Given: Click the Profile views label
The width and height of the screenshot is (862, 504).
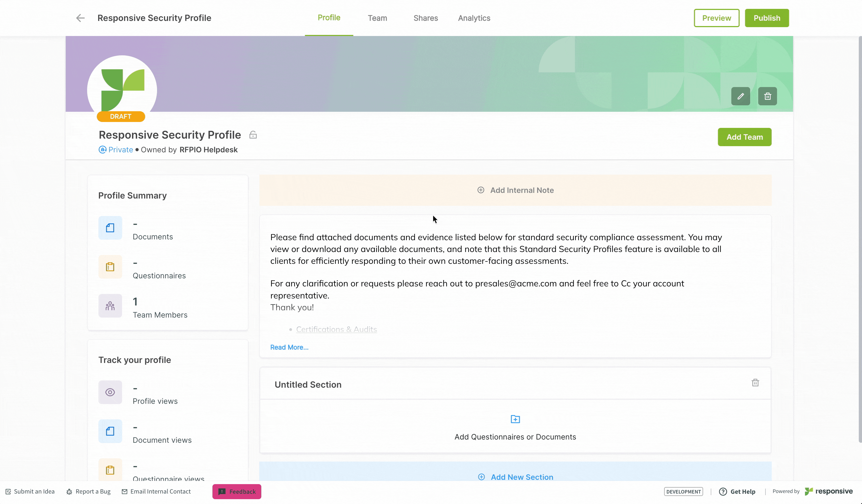Looking at the screenshot, I should click(x=155, y=401).
